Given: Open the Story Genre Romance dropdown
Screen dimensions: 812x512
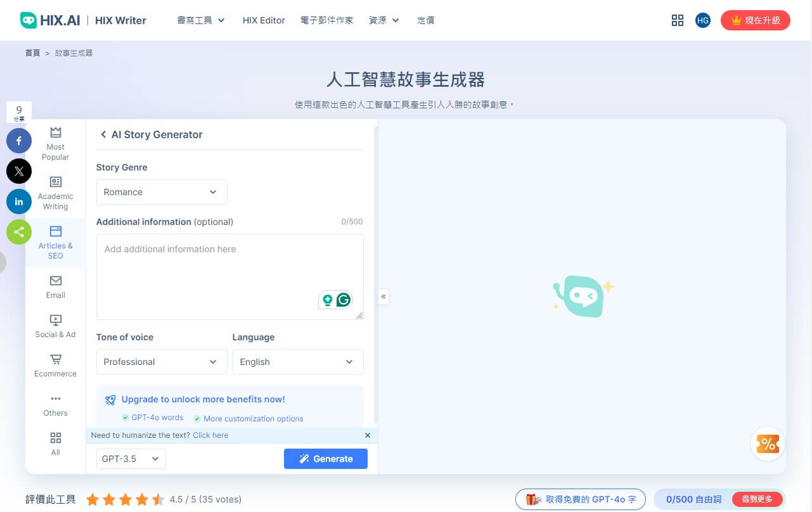Looking at the screenshot, I should click(x=162, y=192).
